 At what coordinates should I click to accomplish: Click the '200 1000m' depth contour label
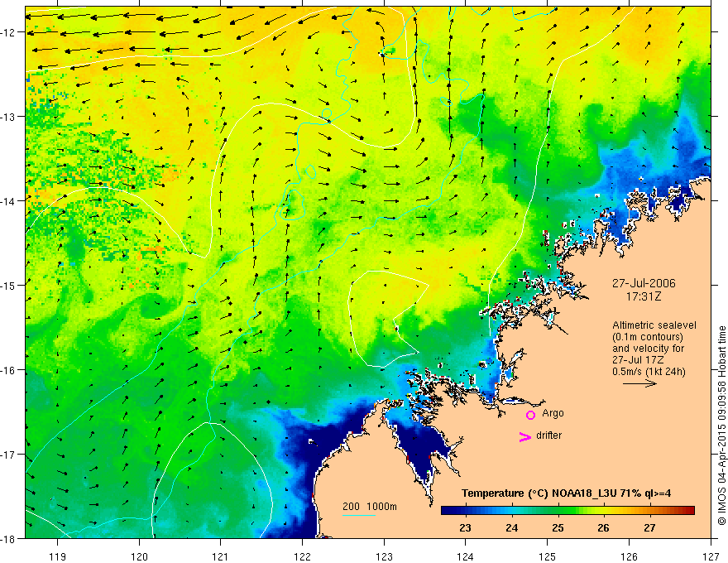coord(370,507)
